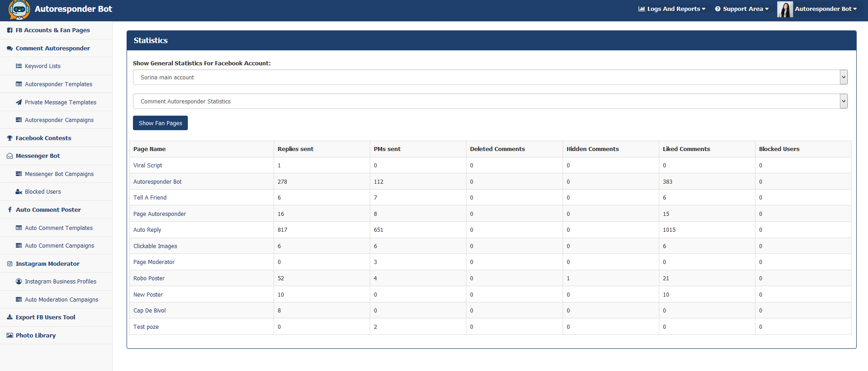Click the Messenger Bot envelope icon
This screenshot has height=371, width=868.
tap(10, 156)
